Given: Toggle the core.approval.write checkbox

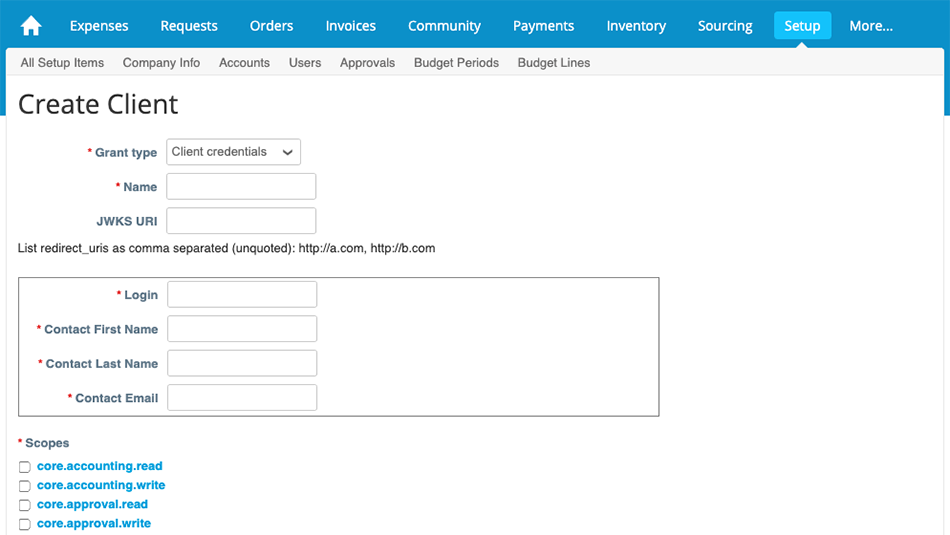Looking at the screenshot, I should tap(24, 524).
